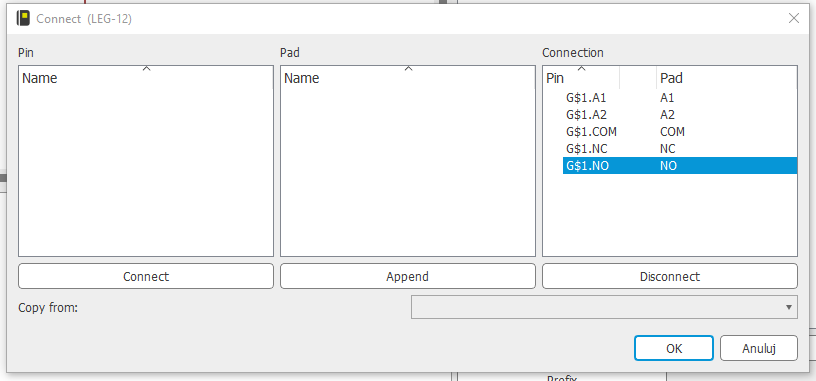The width and height of the screenshot is (816, 381).
Task: Select the G$1.A1 connection row
Action: point(680,97)
